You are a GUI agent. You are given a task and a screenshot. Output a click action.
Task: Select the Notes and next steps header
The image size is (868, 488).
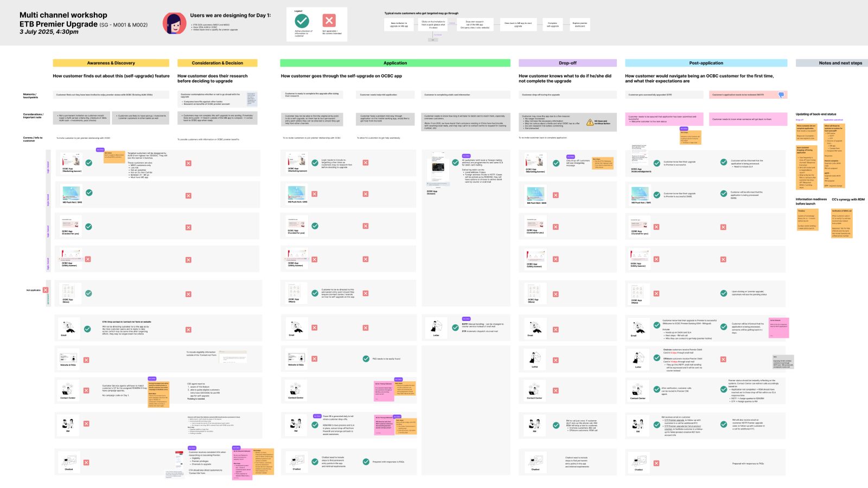tap(832, 63)
